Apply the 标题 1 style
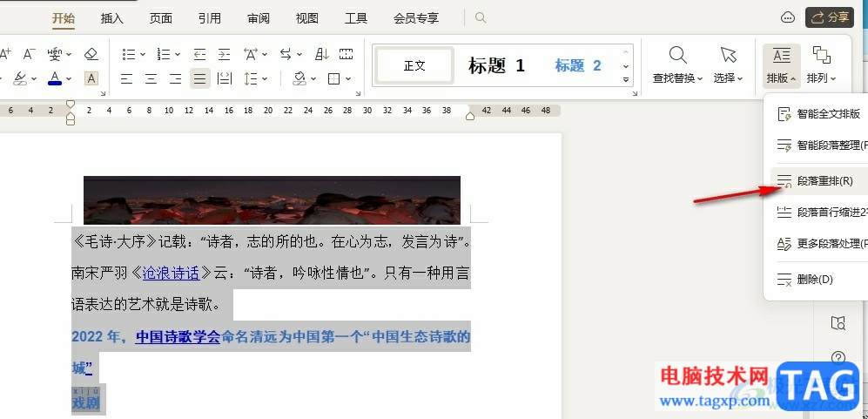Image resolution: width=868 pixels, height=419 pixels. (496, 66)
